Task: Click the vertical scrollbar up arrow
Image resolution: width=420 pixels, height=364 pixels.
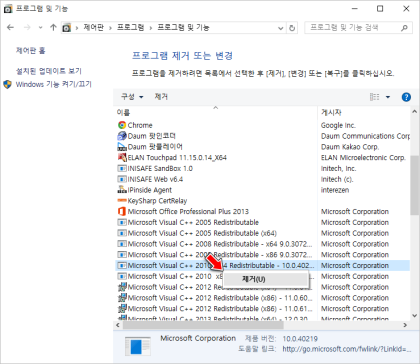Action: (x=414, y=112)
